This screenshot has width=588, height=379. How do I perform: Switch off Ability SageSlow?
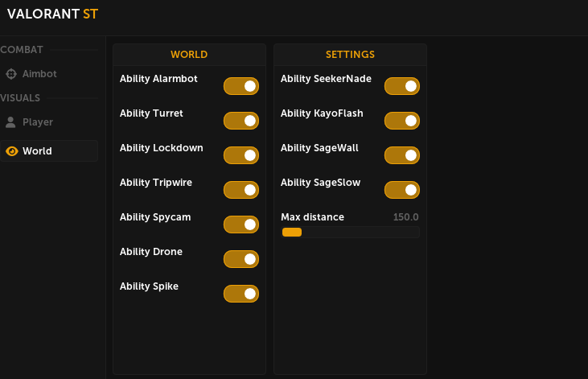pyautogui.click(x=401, y=190)
